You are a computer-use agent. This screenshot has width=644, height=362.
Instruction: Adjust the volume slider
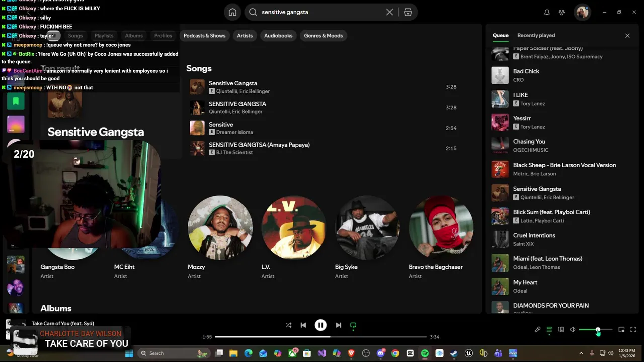(596, 330)
